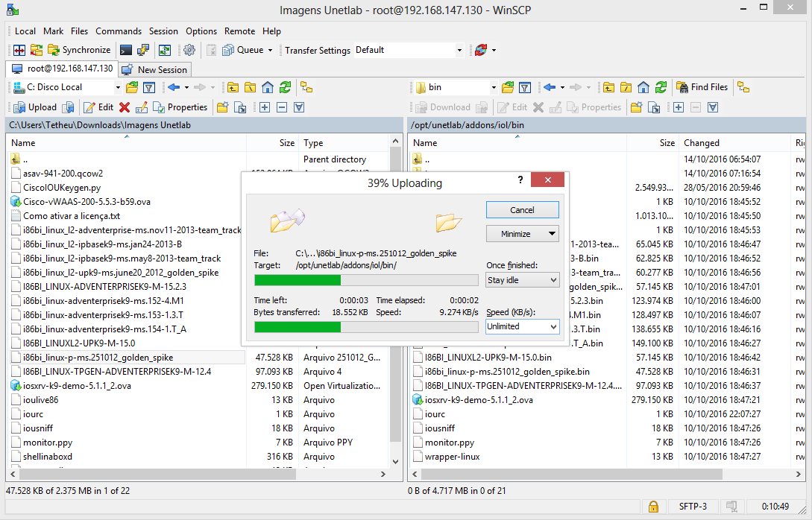Open the Speed Unlimited dropdown
The image size is (812, 520).
(x=522, y=326)
